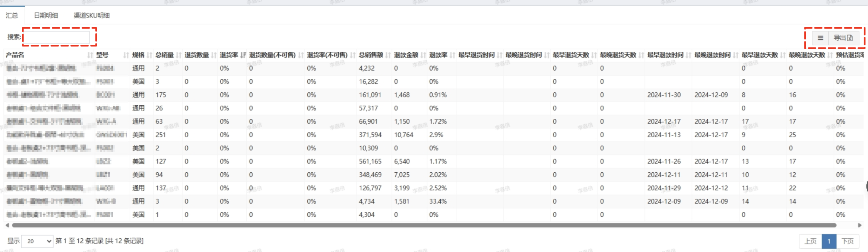Screen dimensions: 868x252
Task: Click the sort icon beside 产品名 column
Action: [90, 55]
